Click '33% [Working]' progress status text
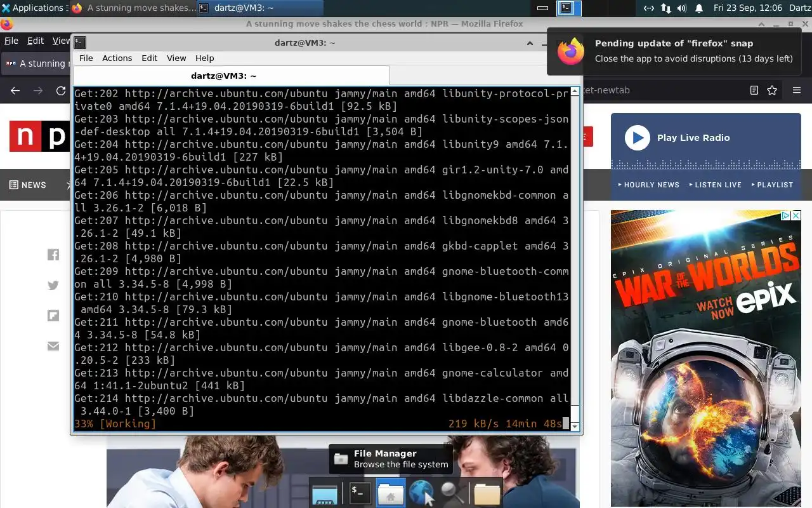 115,424
